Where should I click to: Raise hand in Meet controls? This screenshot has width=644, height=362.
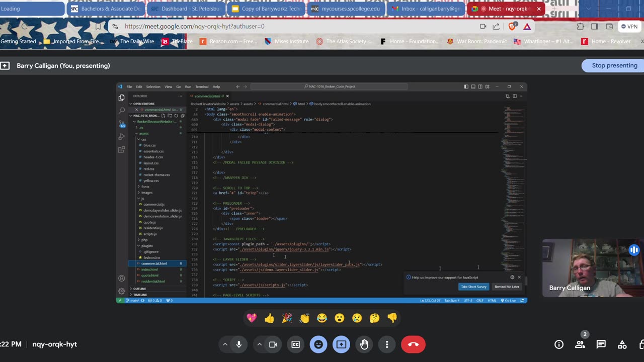(364, 344)
